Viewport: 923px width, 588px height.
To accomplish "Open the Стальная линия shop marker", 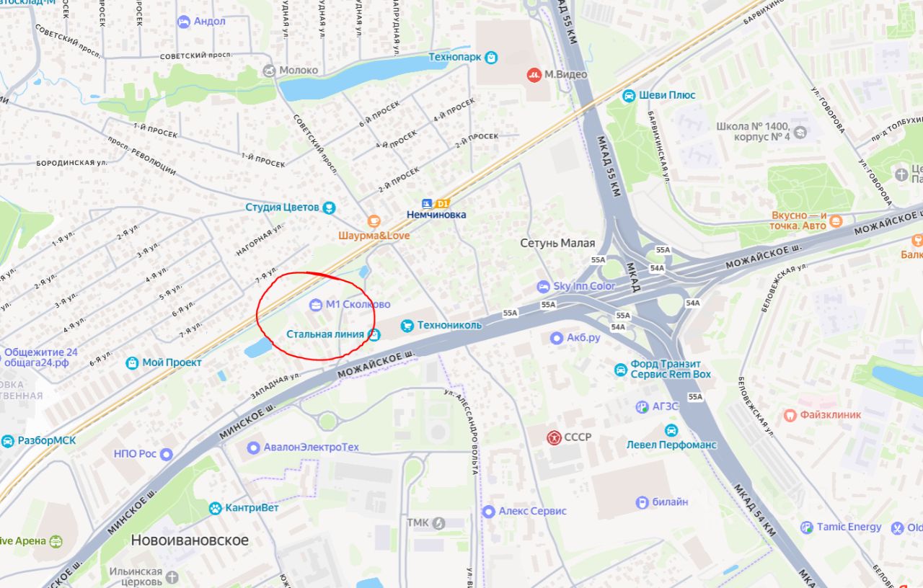I will click(x=374, y=334).
